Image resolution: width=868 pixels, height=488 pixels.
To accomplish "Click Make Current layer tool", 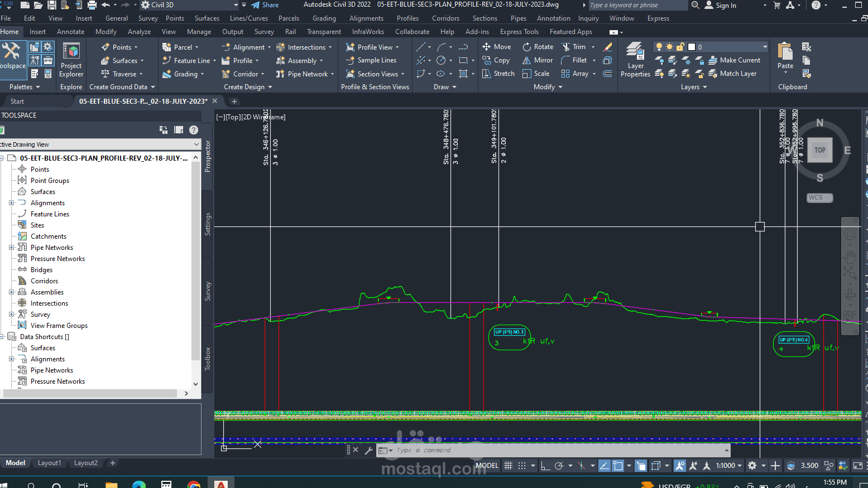I will click(734, 60).
